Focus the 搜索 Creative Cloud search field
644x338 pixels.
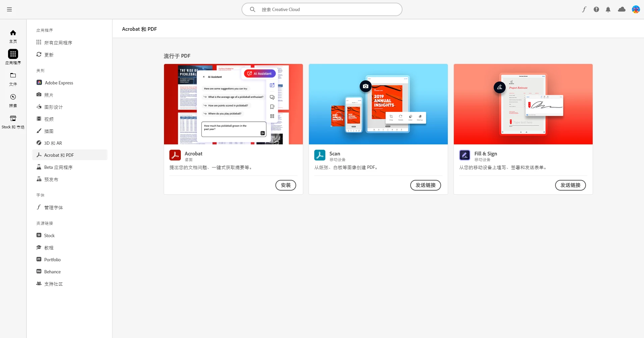(x=322, y=9)
